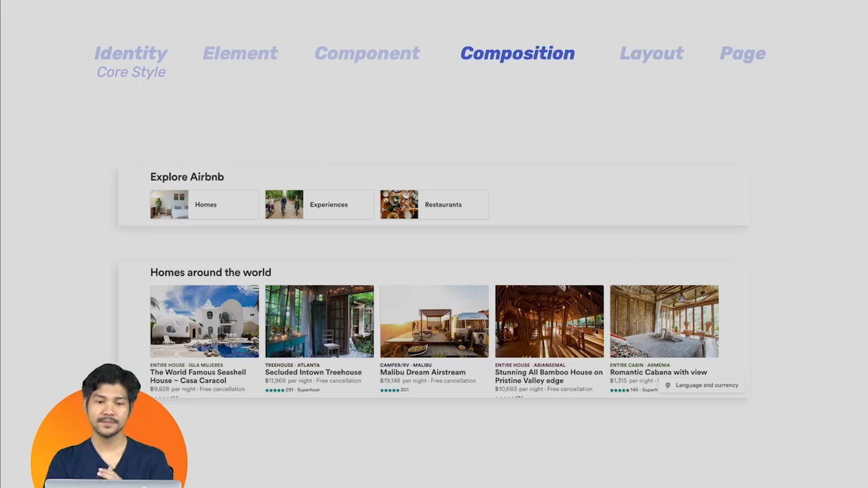Select Identity in the top navigation
The width and height of the screenshot is (868, 488).
(131, 53)
